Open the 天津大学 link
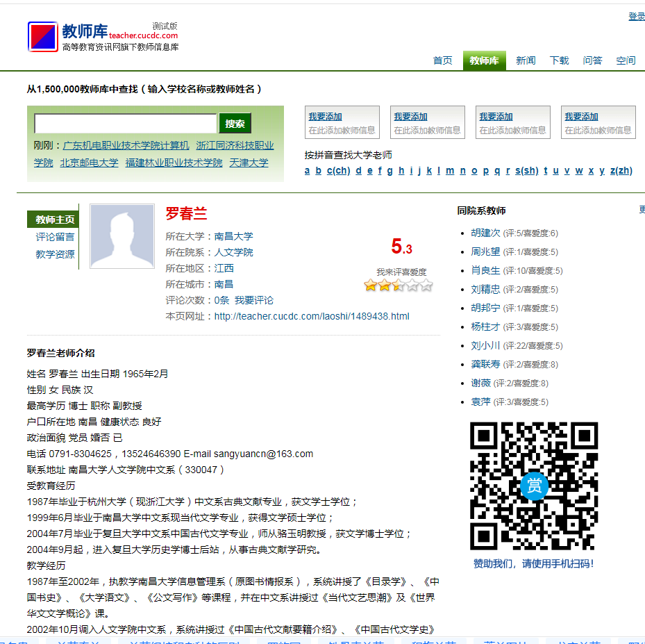 pyautogui.click(x=249, y=162)
